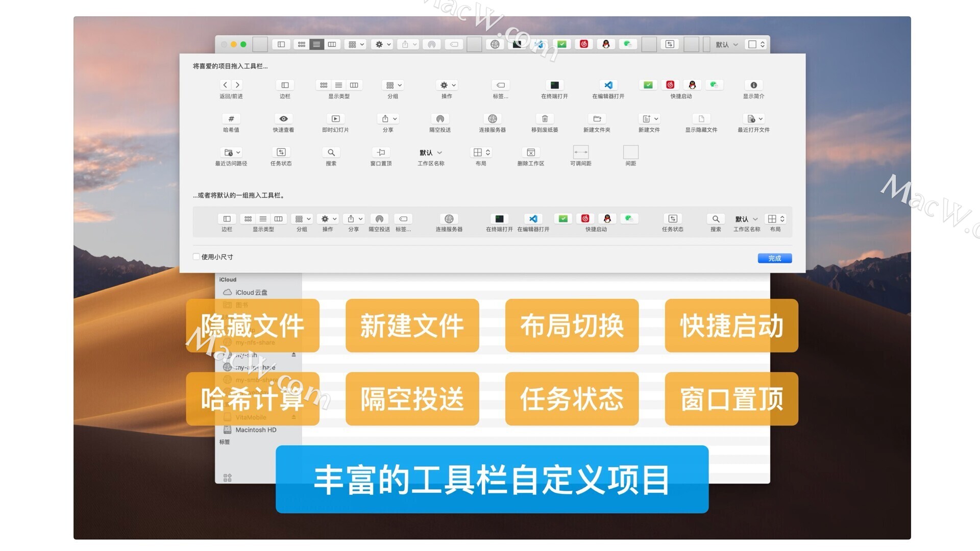Screen dimensions: 980x551
Task: Select the 在终端打开 terminal icon in palette
Action: (x=554, y=85)
